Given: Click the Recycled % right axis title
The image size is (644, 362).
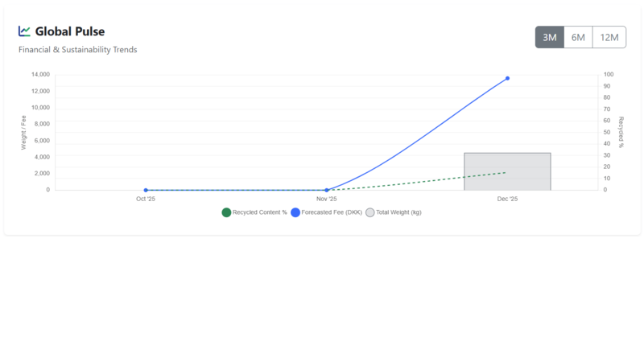Looking at the screenshot, I should pyautogui.click(x=621, y=132).
